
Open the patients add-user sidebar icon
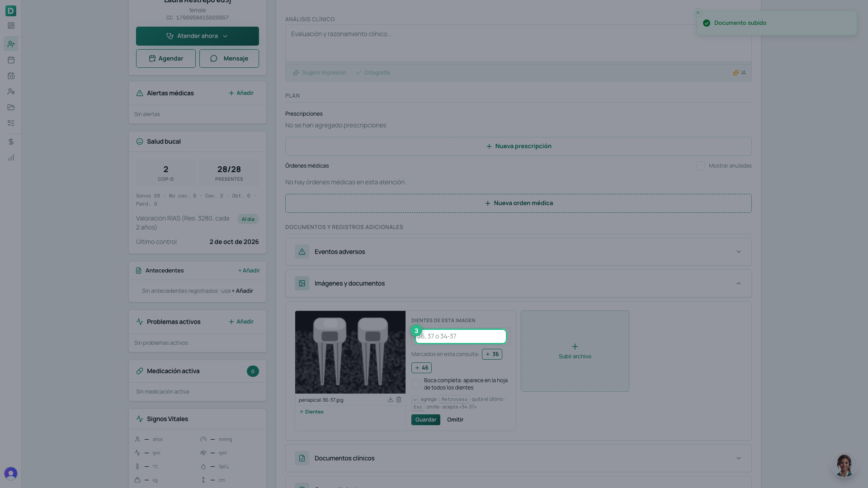(x=11, y=44)
